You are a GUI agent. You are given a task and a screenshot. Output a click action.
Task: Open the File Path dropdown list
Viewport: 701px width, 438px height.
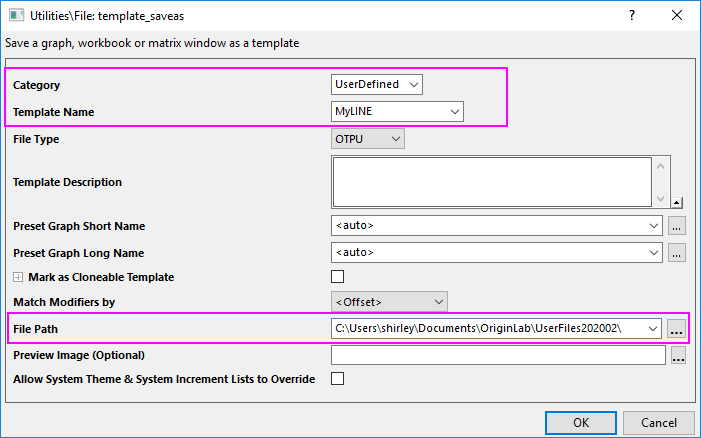coord(654,328)
